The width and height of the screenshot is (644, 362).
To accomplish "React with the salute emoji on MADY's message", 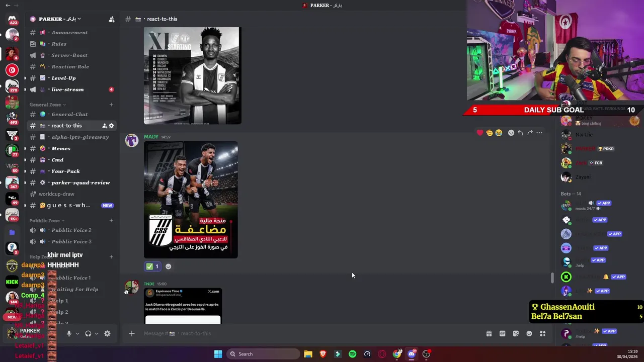I will point(489,133).
